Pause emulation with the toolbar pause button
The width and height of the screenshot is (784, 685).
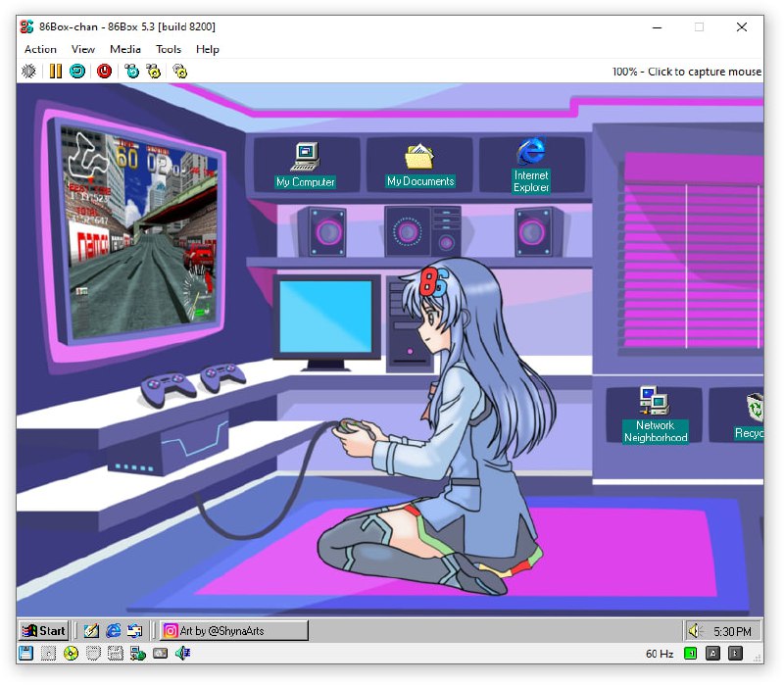pyautogui.click(x=56, y=71)
